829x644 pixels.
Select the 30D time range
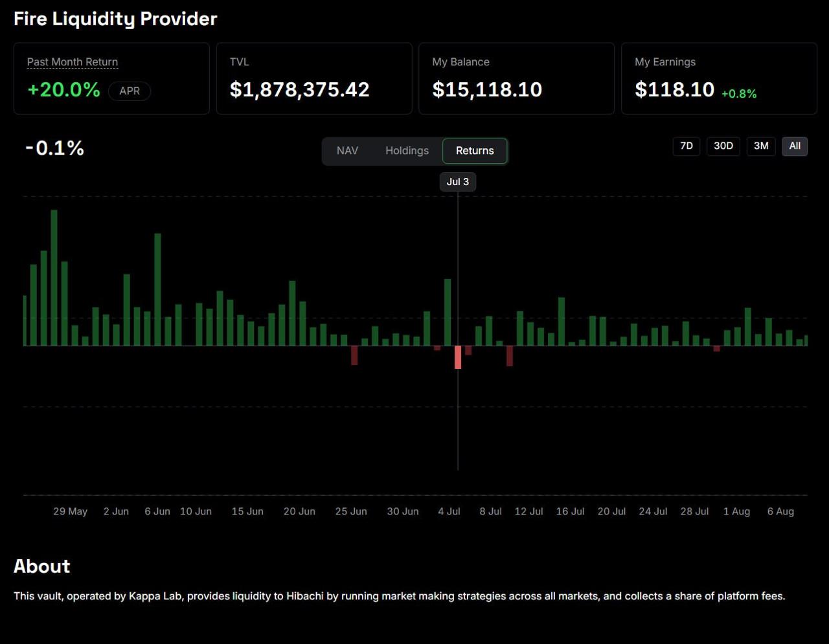pos(723,146)
